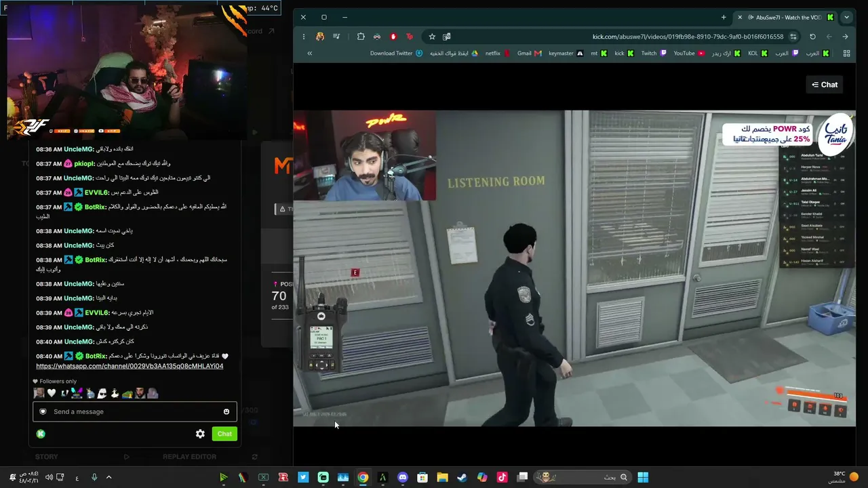
Task: Open the Kick chat settings gear
Action: click(200, 434)
